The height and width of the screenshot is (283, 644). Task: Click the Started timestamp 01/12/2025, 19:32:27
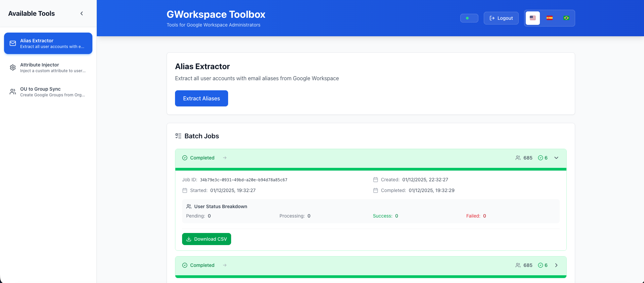pyautogui.click(x=233, y=190)
